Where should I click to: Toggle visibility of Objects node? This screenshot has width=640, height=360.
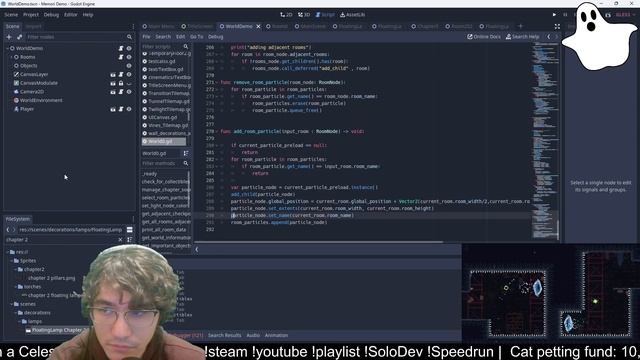tap(129, 65)
